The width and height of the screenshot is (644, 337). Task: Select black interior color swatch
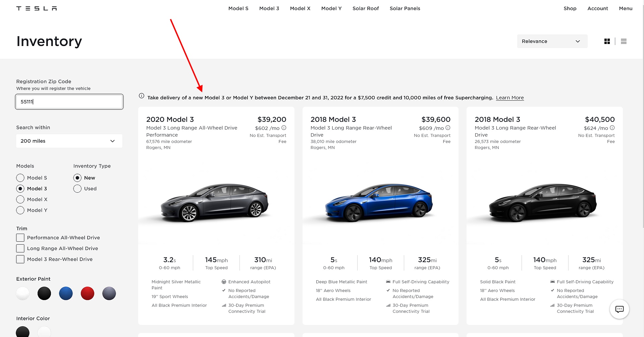22,332
